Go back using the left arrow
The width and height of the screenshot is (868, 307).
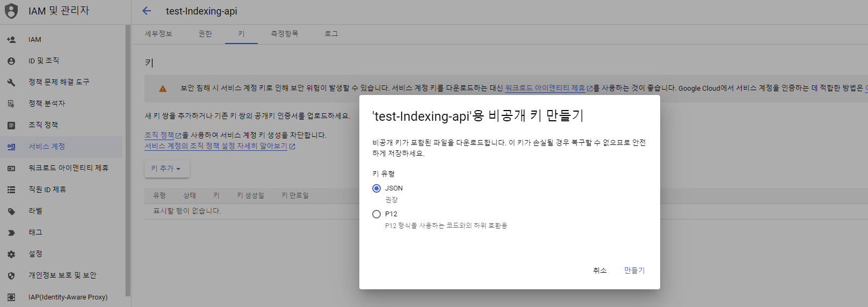point(147,11)
